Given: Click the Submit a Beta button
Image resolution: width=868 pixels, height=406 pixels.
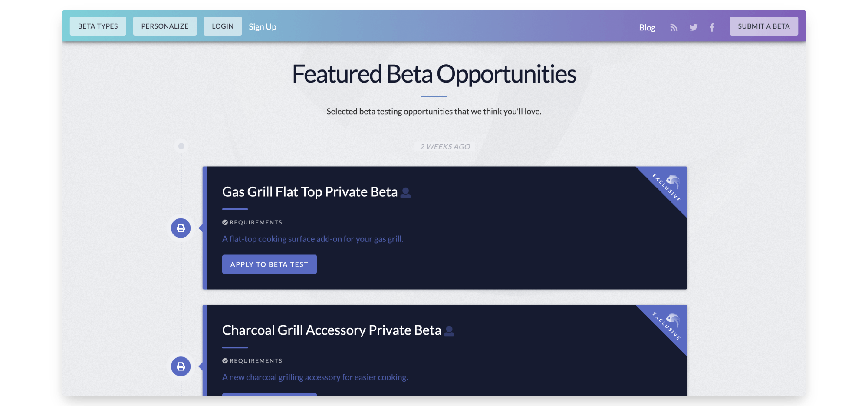Looking at the screenshot, I should (764, 26).
